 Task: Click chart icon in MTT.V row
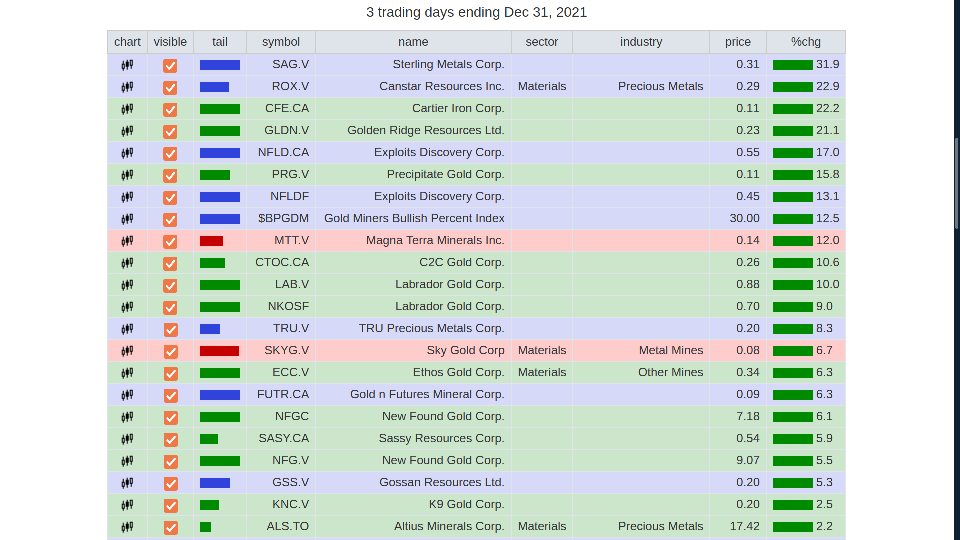tap(127, 241)
